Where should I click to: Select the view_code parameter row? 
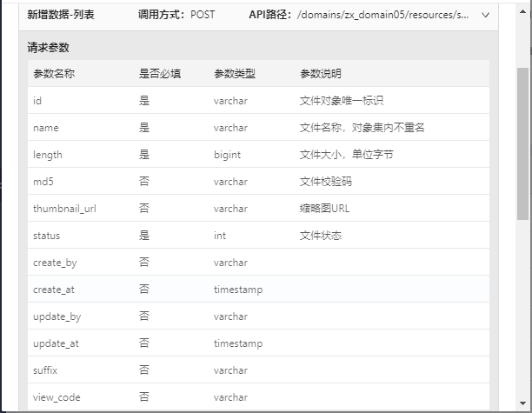[257, 397]
